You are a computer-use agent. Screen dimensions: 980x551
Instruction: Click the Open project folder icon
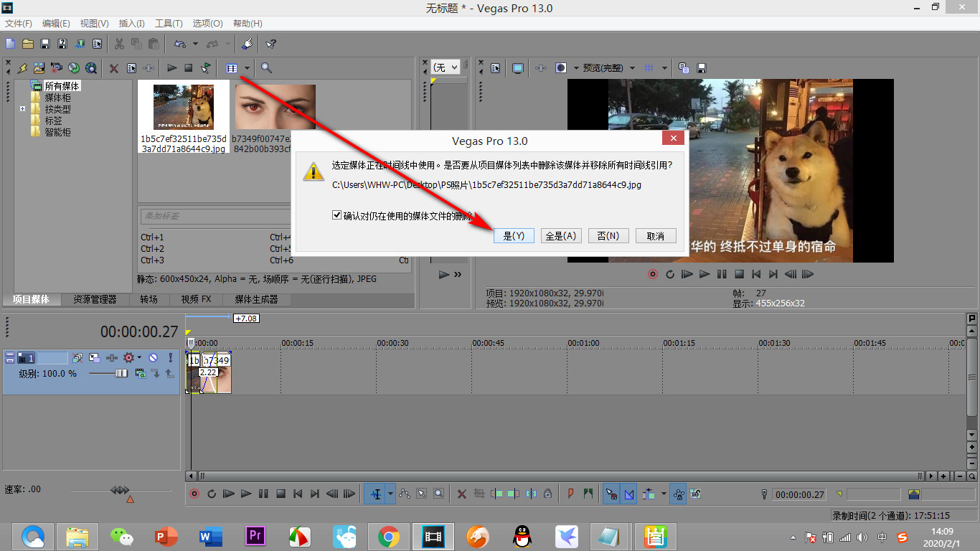[27, 44]
